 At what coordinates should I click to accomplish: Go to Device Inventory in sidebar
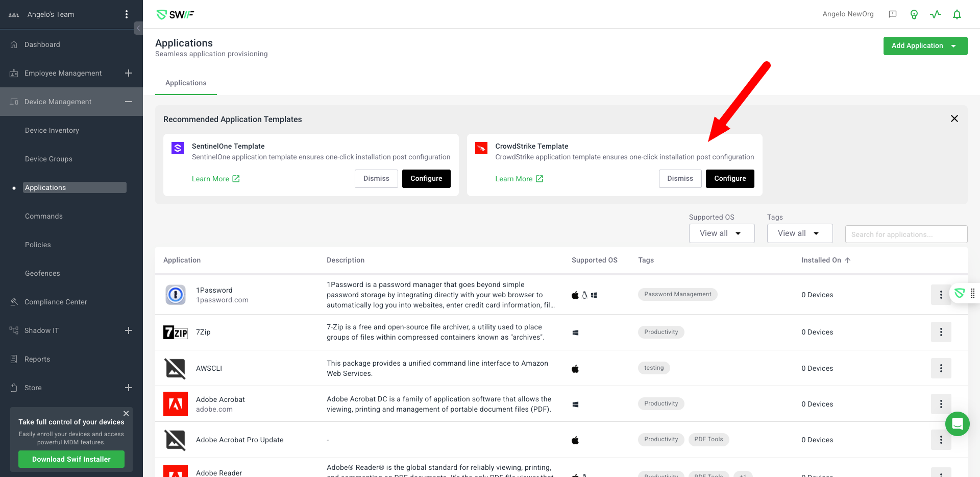52,130
